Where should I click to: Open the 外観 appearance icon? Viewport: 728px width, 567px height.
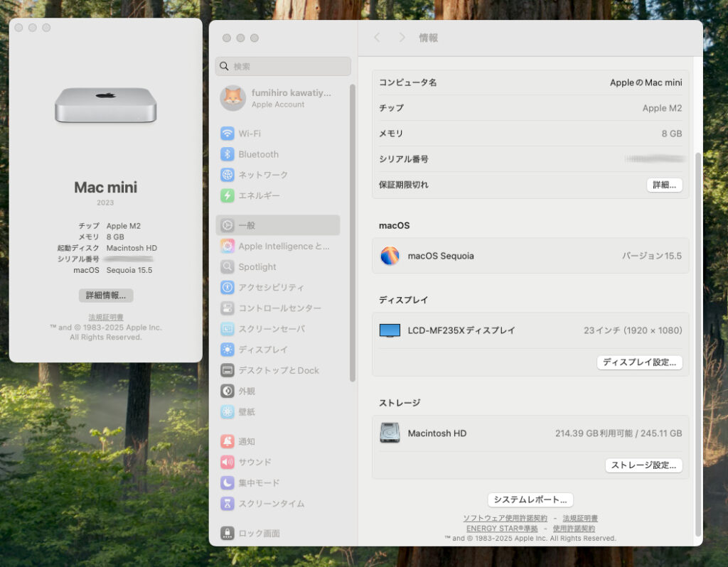pyautogui.click(x=227, y=391)
